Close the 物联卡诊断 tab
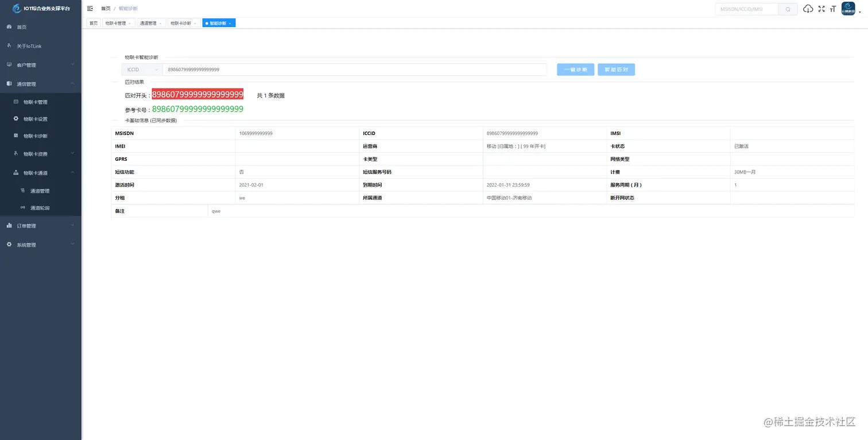 [196, 24]
